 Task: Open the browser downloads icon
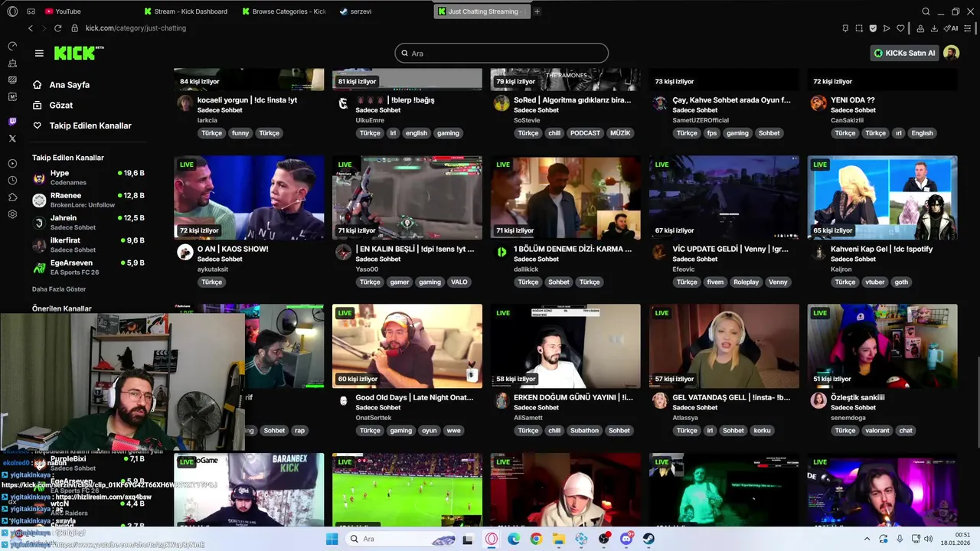pos(934,28)
